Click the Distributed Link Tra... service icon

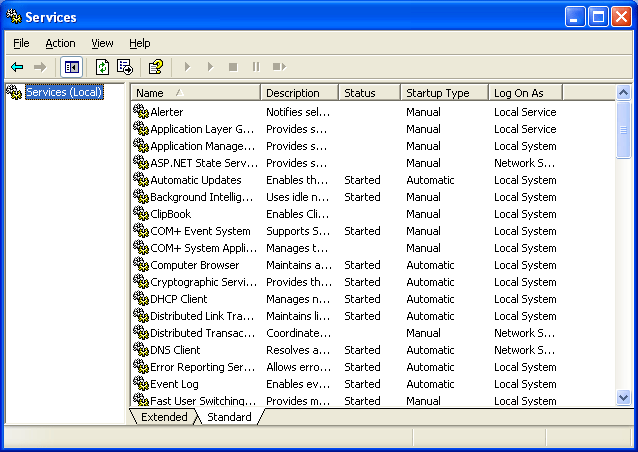[141, 316]
